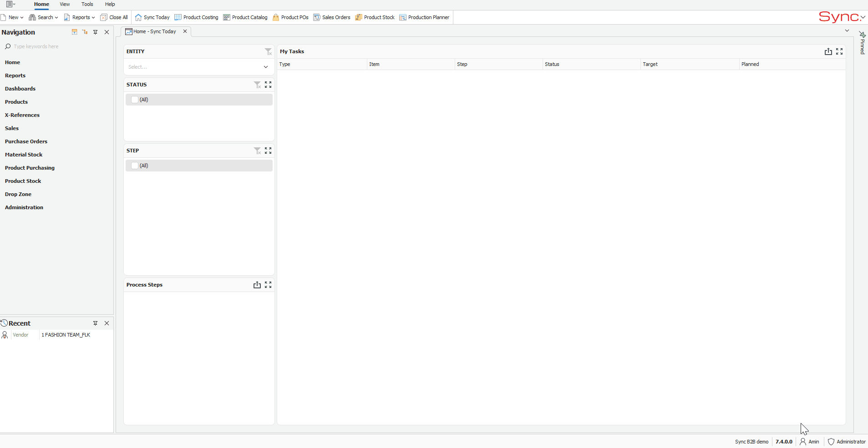Open the Help menu
Viewport: 868px width, 448px height.
(110, 4)
